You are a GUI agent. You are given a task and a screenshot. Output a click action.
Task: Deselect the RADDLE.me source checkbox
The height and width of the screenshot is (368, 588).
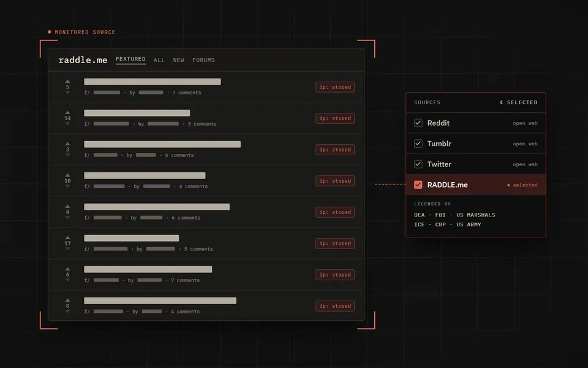point(418,185)
